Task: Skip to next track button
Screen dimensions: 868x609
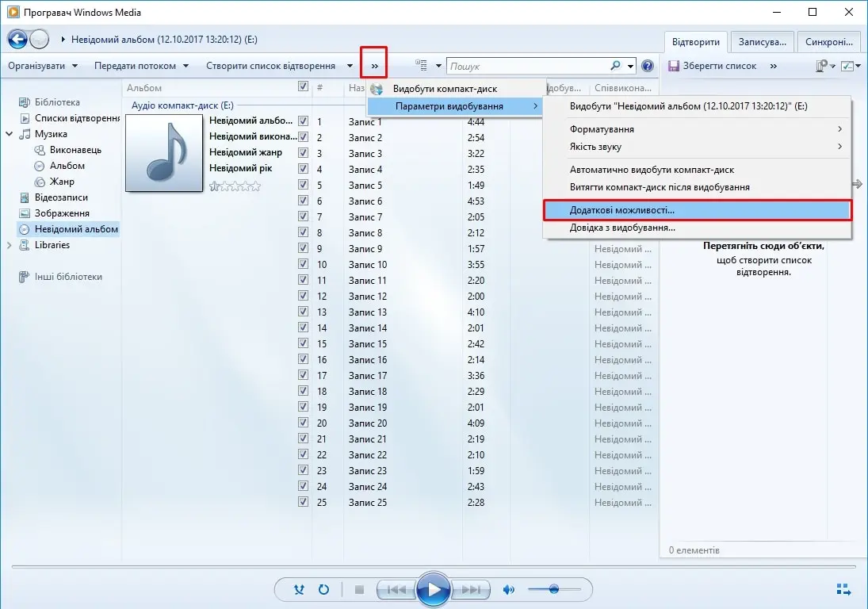Action: click(471, 590)
